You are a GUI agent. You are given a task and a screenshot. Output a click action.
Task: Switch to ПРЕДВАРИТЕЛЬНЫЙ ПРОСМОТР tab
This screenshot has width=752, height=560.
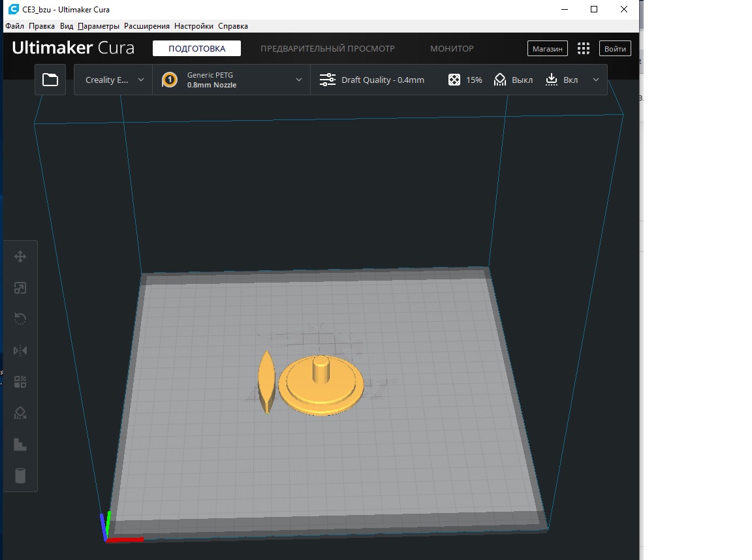(x=327, y=48)
